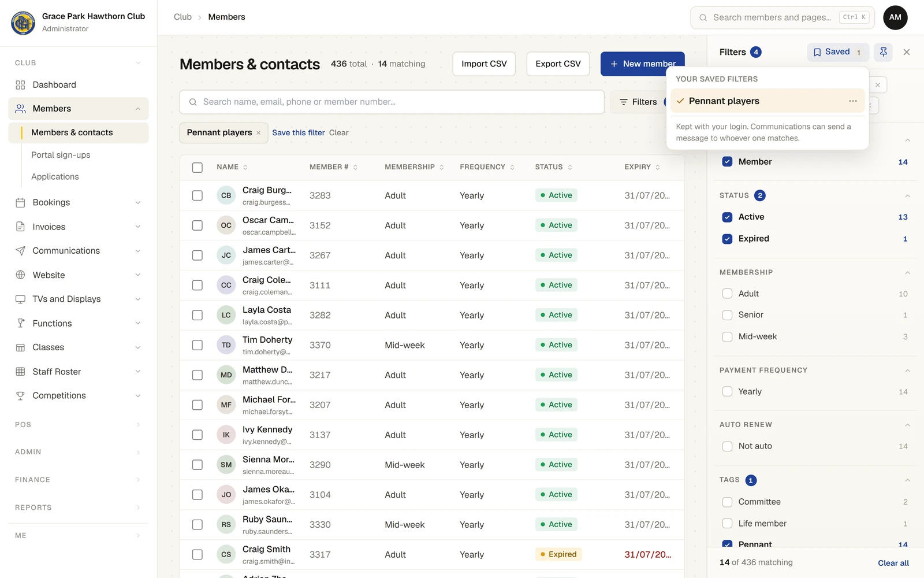The width and height of the screenshot is (924, 578).
Task: Open Functions section in sidebar
Action: click(78, 323)
